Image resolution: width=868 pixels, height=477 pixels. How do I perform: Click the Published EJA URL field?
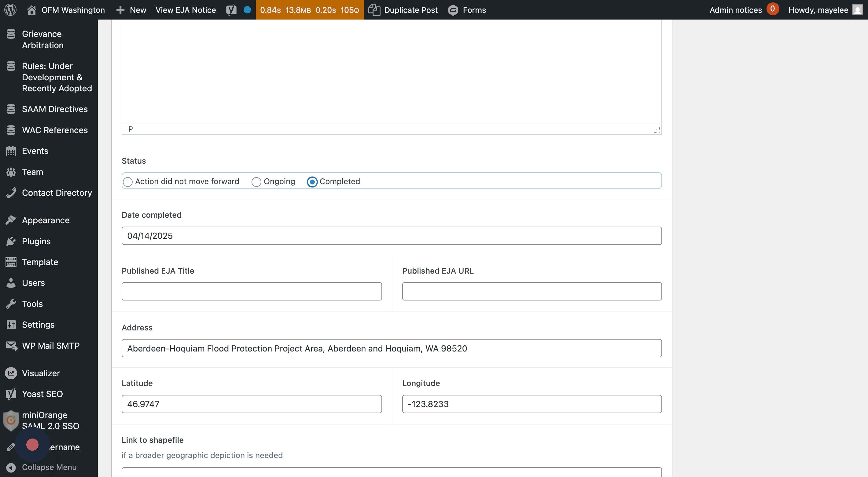[x=531, y=291]
